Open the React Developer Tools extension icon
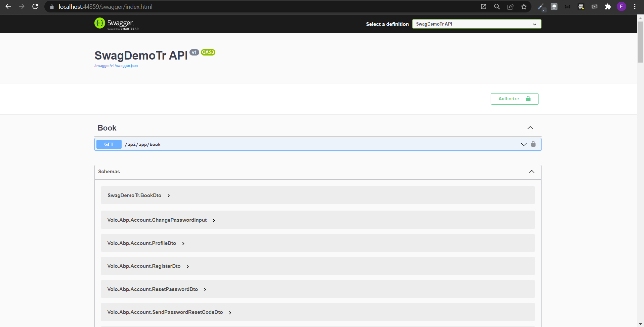Viewport: 644px width, 327px height. (x=581, y=6)
